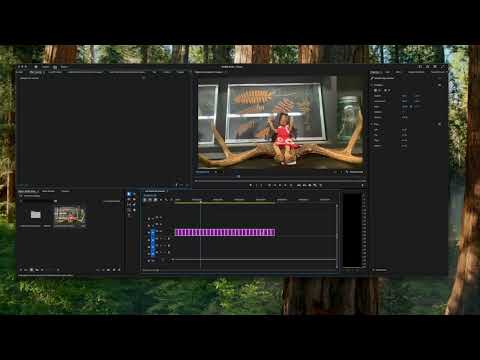Add a marker from timeline header
Screen dimensions: 480x360
pos(161,200)
